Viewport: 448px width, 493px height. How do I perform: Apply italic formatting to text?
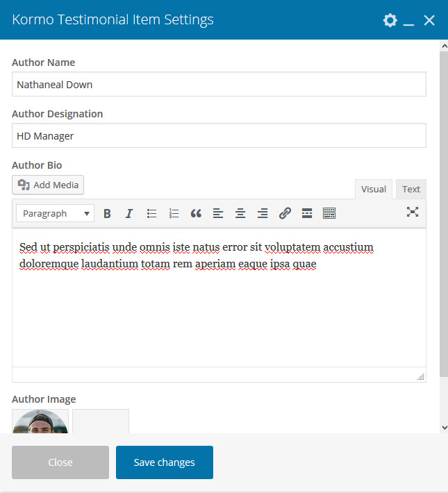[128, 214]
